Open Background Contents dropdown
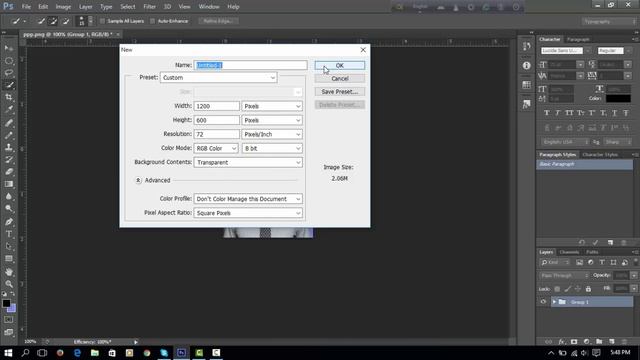This screenshot has height=360, width=640. 248,162
